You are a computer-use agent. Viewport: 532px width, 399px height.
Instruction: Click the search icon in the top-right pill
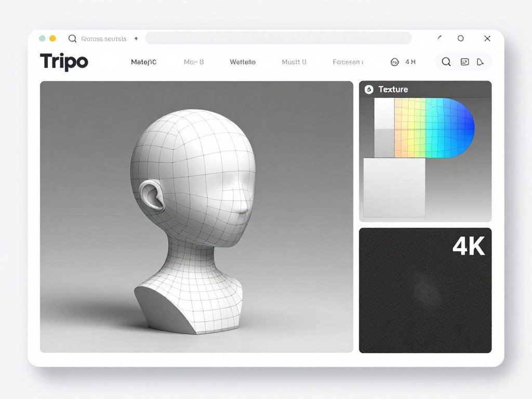pos(446,62)
